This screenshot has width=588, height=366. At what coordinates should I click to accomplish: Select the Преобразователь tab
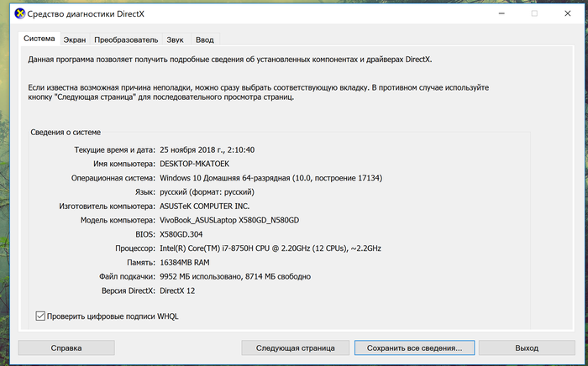coord(126,39)
